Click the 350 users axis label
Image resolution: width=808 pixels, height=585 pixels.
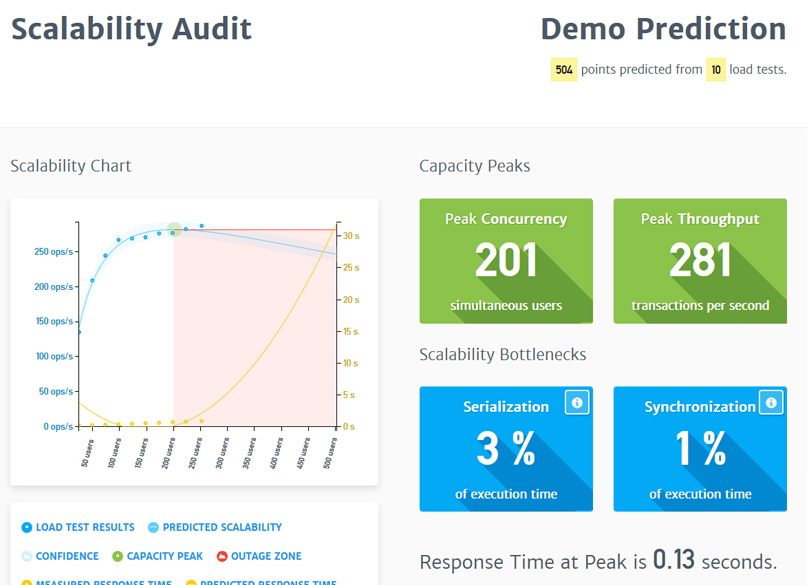[x=249, y=453]
